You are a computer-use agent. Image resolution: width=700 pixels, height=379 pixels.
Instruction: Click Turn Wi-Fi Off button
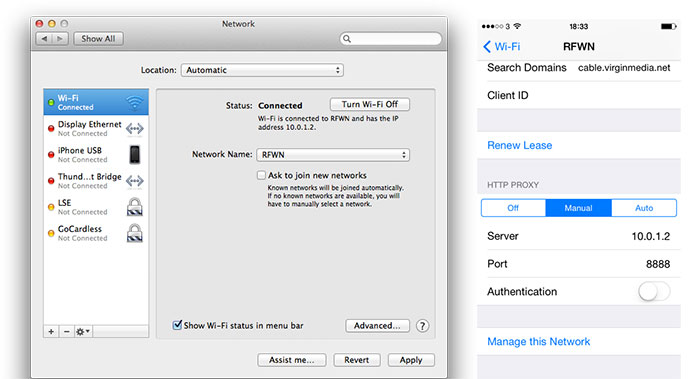click(x=370, y=104)
